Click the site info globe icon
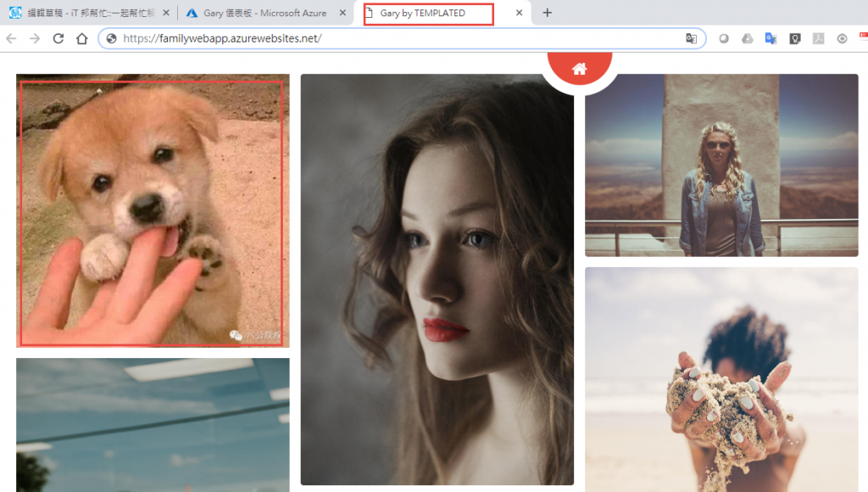The height and width of the screenshot is (492, 868). tap(111, 38)
